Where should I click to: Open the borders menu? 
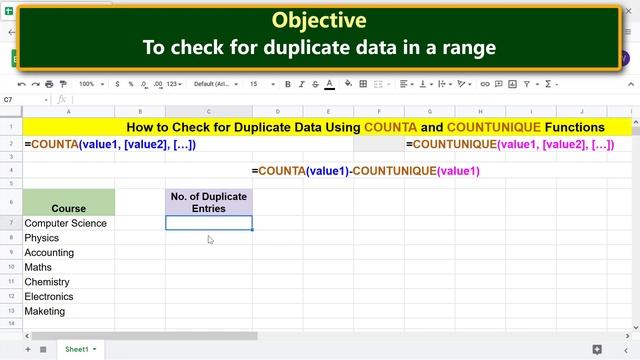click(x=363, y=84)
